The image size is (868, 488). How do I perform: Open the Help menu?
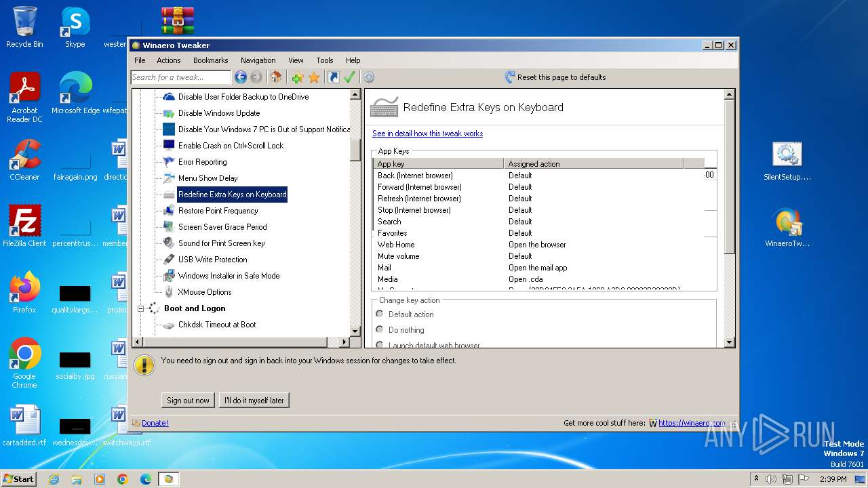click(353, 60)
